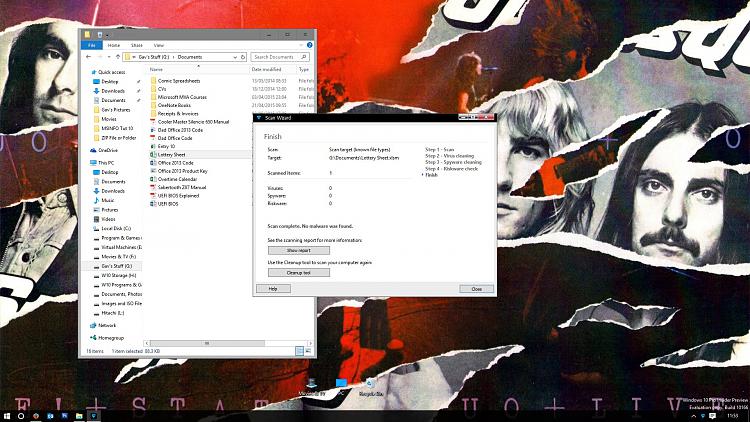Select Office 2013 Product Key file
The height and width of the screenshot is (422, 750).
[x=183, y=171]
